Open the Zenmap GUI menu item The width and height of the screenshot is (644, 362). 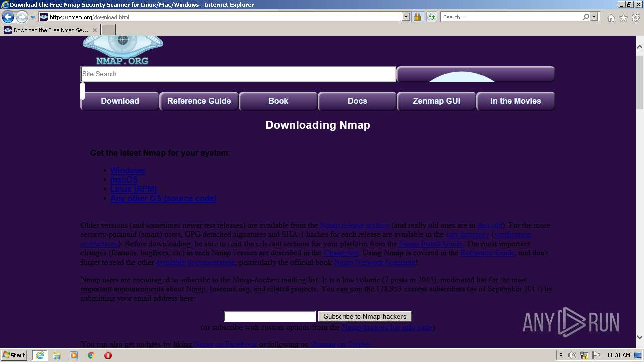(437, 101)
